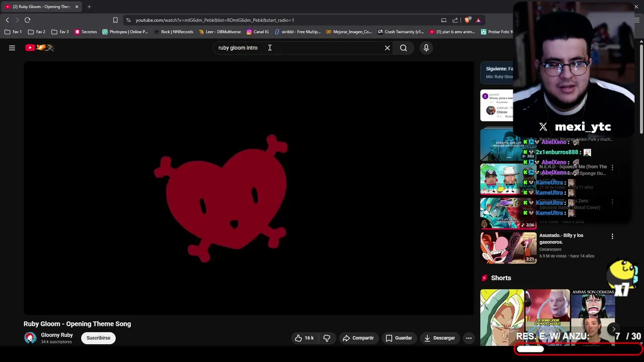Start voice search with the microphone icon
This screenshot has width=644, height=362.
426,48
